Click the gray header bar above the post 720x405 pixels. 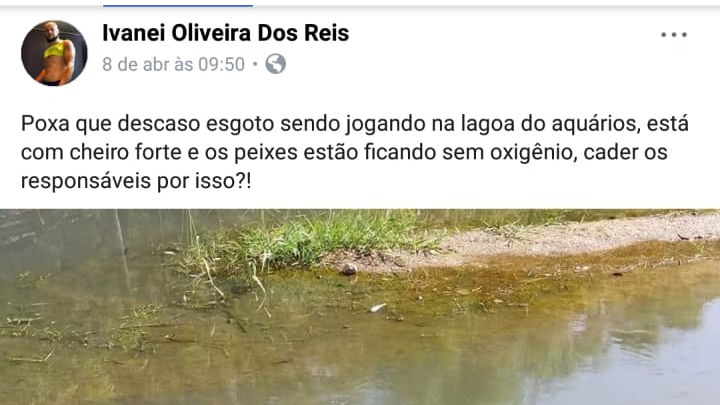tap(360, 4)
